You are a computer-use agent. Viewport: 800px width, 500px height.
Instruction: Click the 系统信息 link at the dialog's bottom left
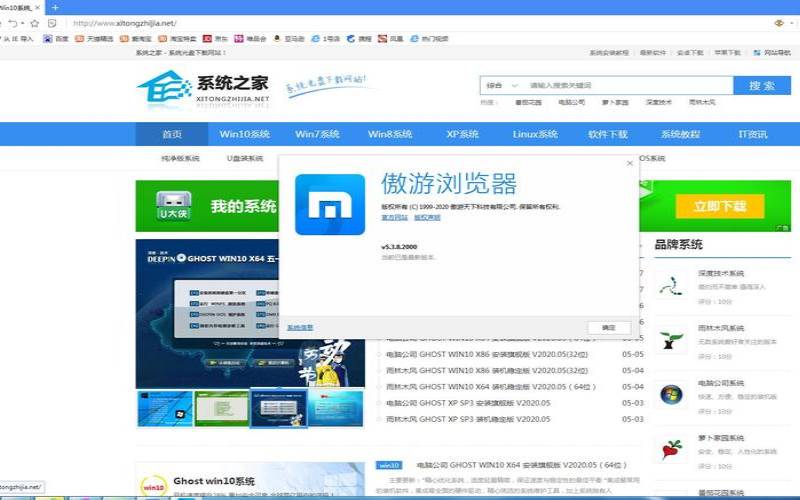tap(300, 328)
